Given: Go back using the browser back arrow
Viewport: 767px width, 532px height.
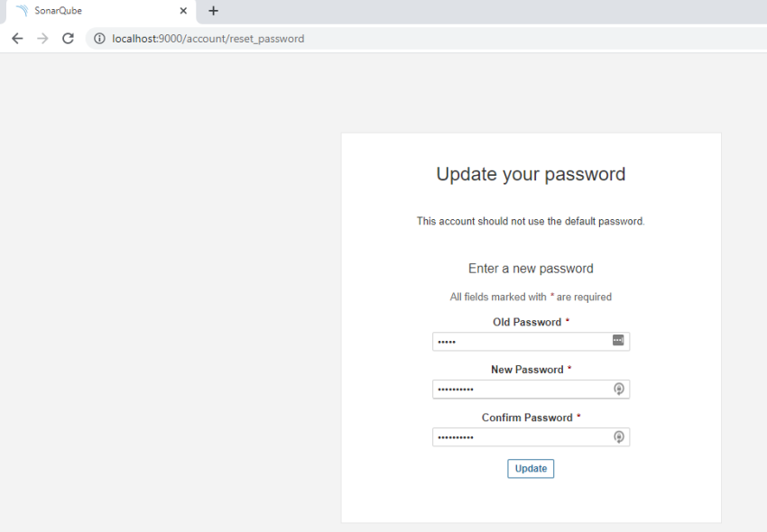Looking at the screenshot, I should pyautogui.click(x=16, y=38).
